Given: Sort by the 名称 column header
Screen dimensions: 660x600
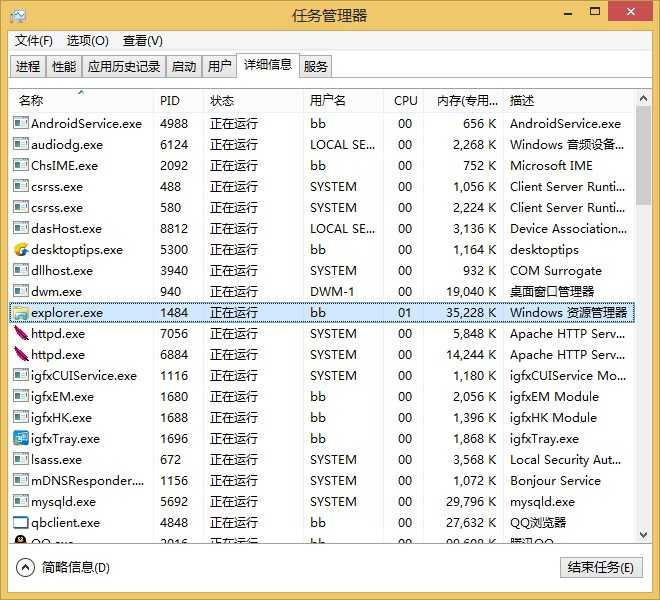Looking at the screenshot, I should click(x=81, y=101).
